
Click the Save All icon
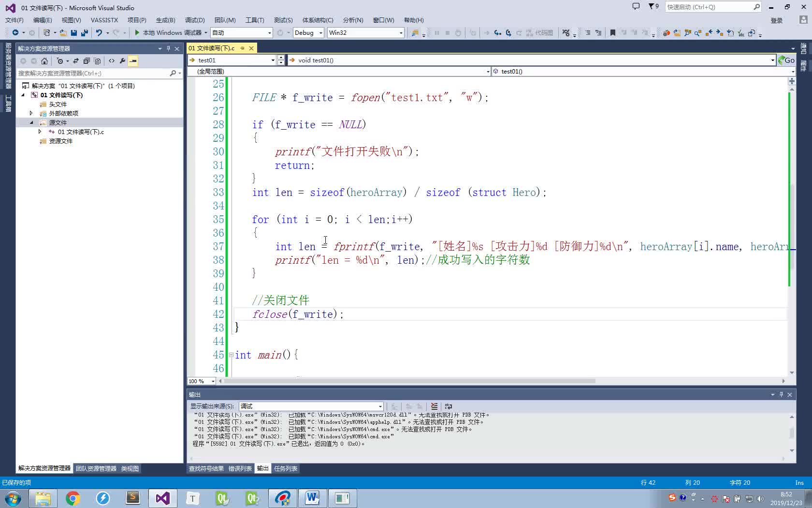(x=85, y=32)
